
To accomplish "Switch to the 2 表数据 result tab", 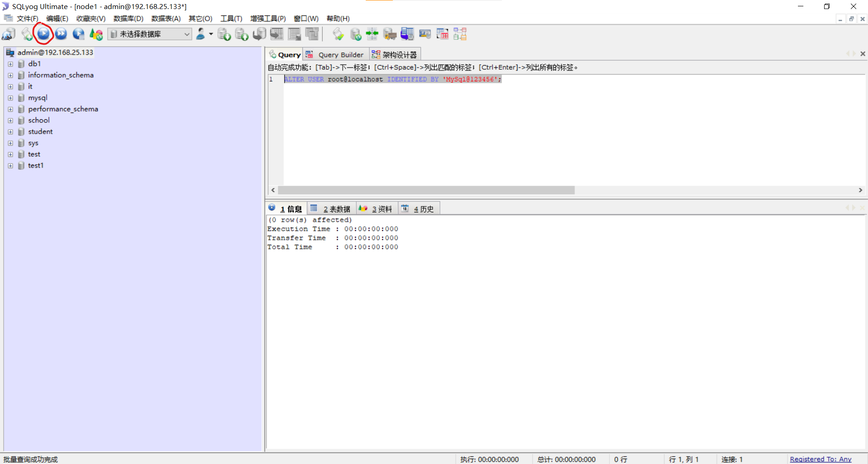I will [x=331, y=209].
